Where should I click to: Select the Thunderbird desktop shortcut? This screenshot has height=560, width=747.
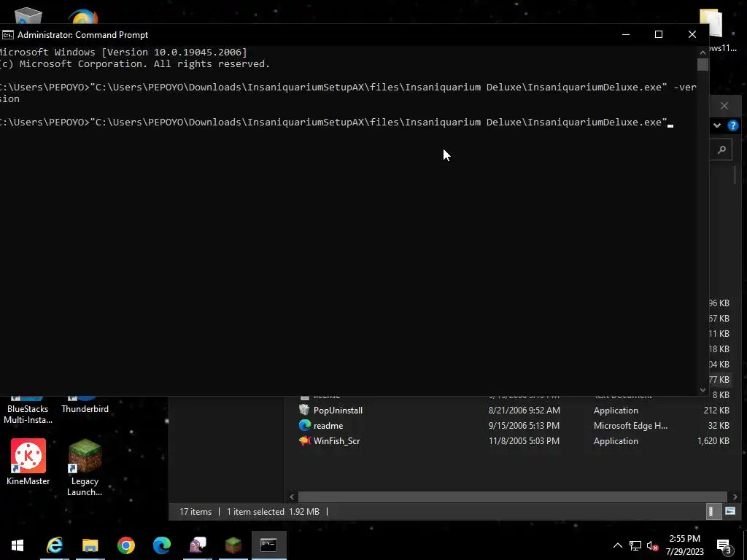pyautogui.click(x=85, y=405)
